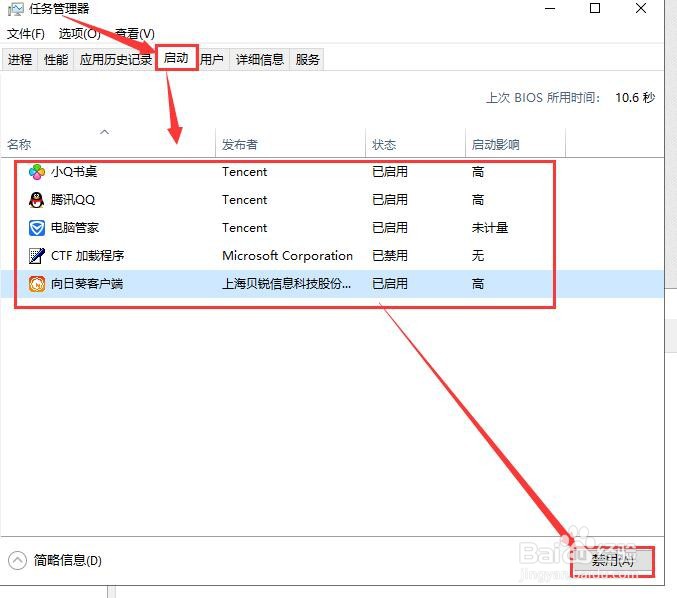Image resolution: width=677 pixels, height=598 pixels.
Task: Click Tencent publisher in 腾讯QQ row
Action: point(245,200)
